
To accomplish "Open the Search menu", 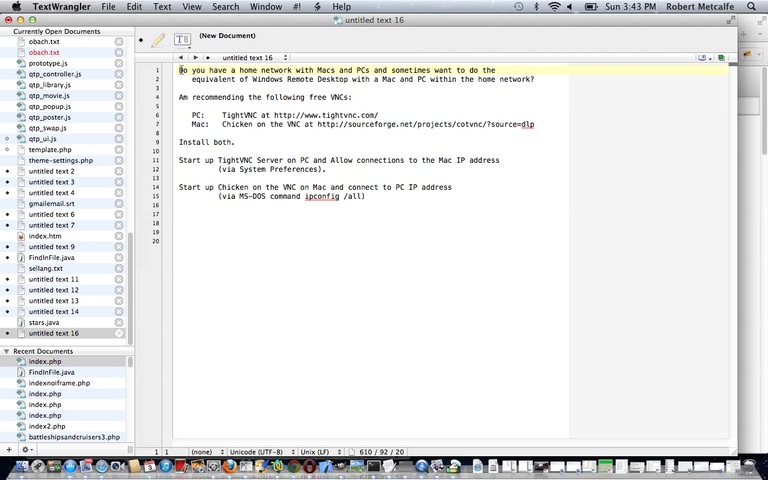I will 226,6.
